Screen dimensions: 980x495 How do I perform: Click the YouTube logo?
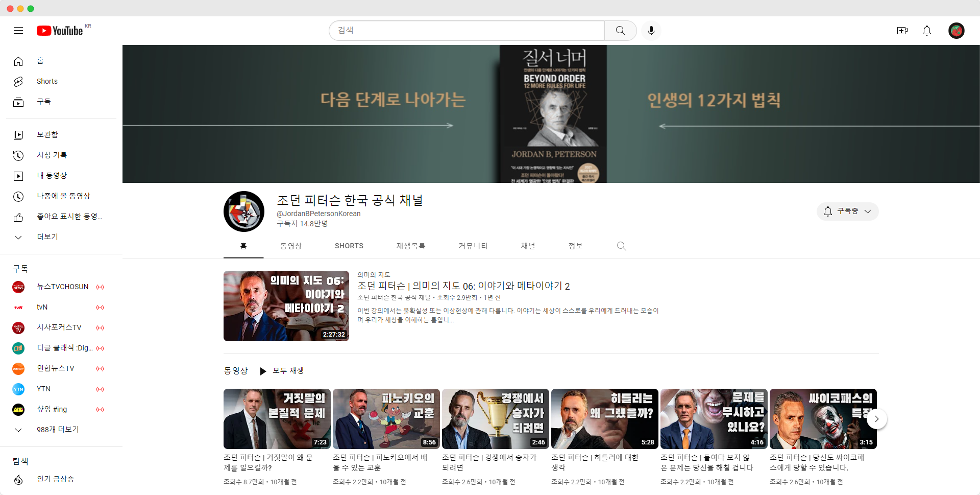pyautogui.click(x=60, y=31)
